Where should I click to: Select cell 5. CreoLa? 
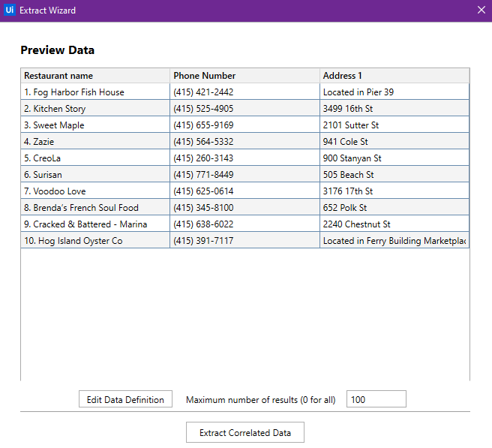(95, 158)
